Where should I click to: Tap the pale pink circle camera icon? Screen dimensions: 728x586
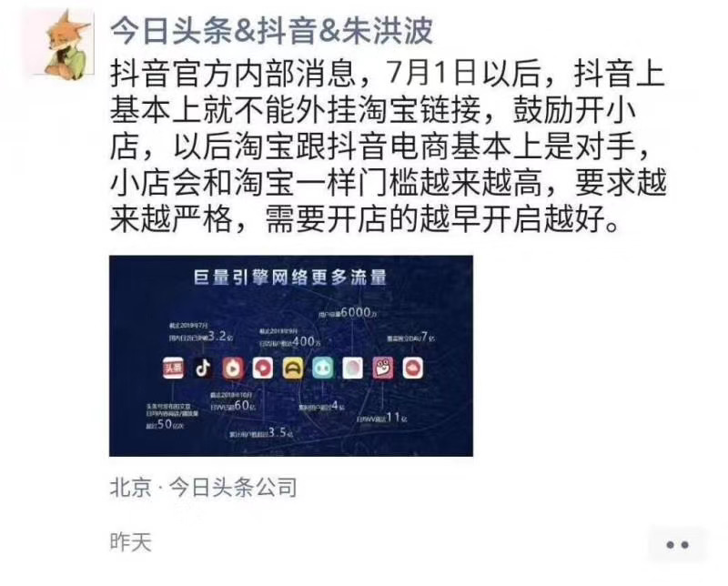pos(353,369)
